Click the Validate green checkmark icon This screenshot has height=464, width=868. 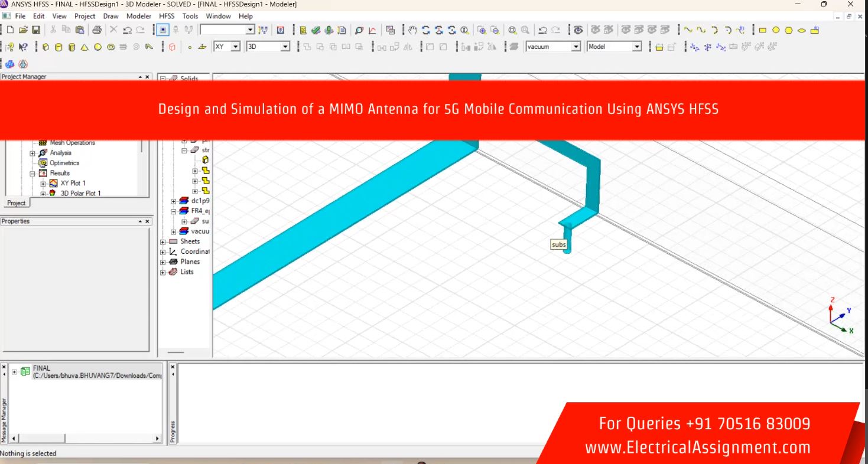click(x=316, y=30)
